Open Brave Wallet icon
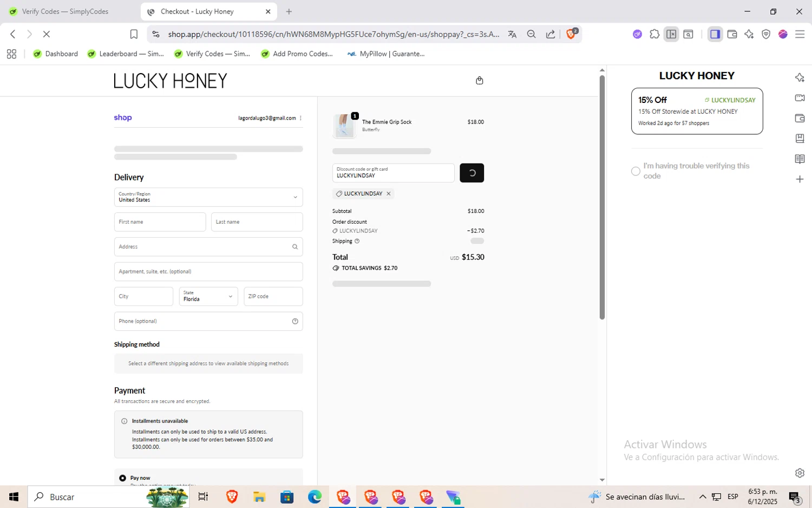The width and height of the screenshot is (812, 508). [x=732, y=34]
